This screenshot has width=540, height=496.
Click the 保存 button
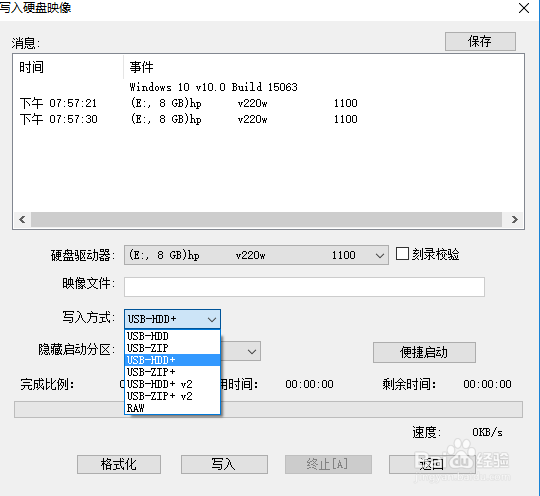click(480, 41)
